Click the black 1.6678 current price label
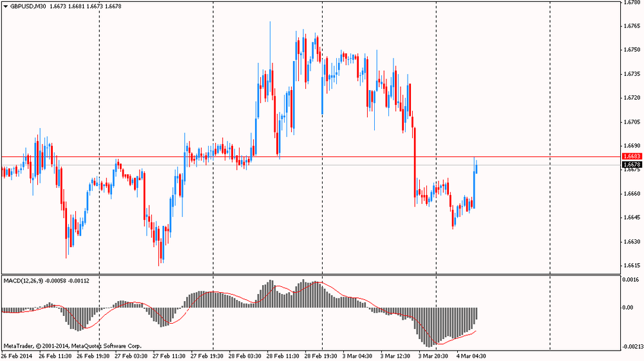The width and height of the screenshot is (644, 361). [632, 165]
